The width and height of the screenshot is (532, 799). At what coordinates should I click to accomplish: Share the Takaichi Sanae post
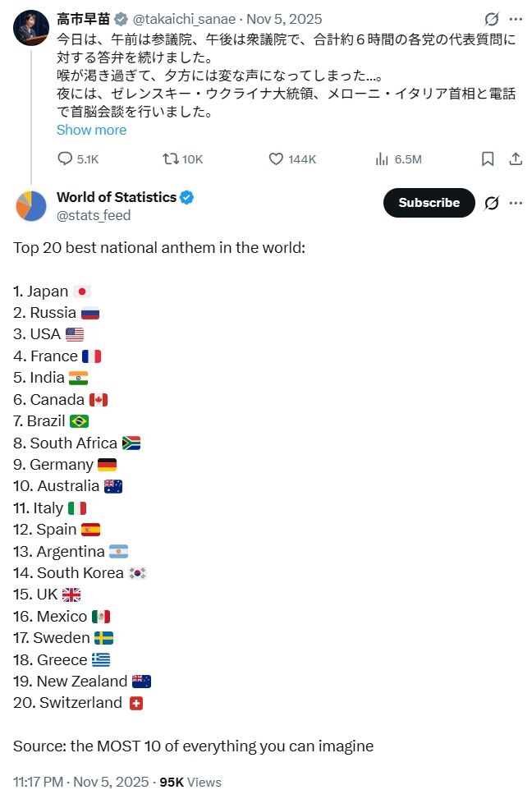516,159
